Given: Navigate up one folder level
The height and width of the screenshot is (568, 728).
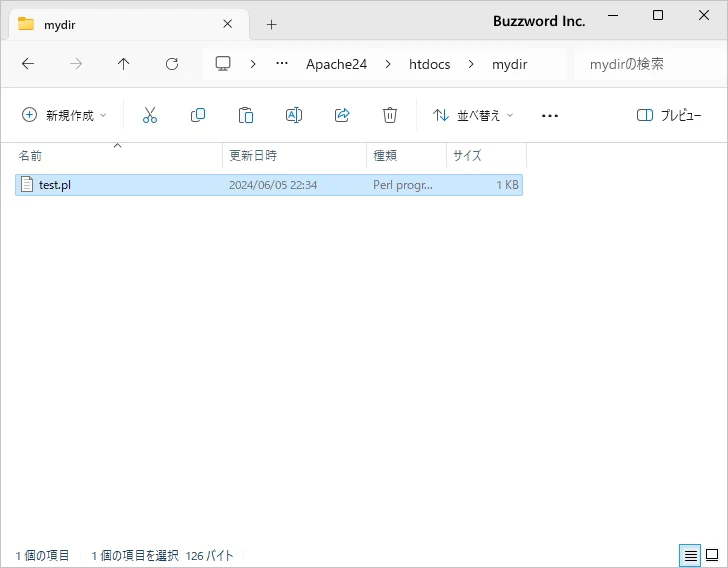Looking at the screenshot, I should pos(124,64).
